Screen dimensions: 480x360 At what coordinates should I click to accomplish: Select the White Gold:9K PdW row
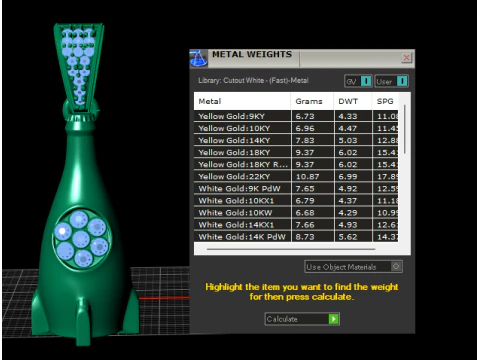296,189
